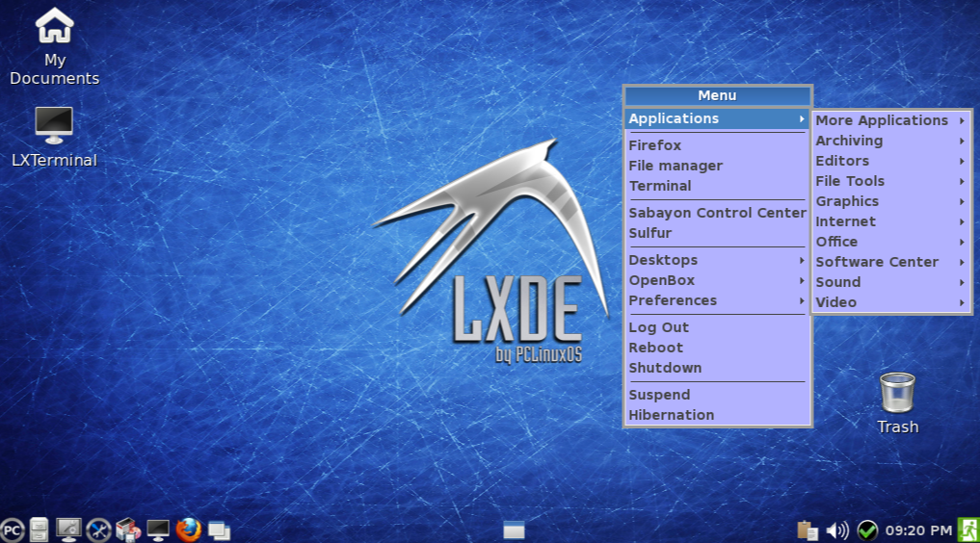
Task: Select Shutdown in the menu
Action: click(x=718, y=368)
